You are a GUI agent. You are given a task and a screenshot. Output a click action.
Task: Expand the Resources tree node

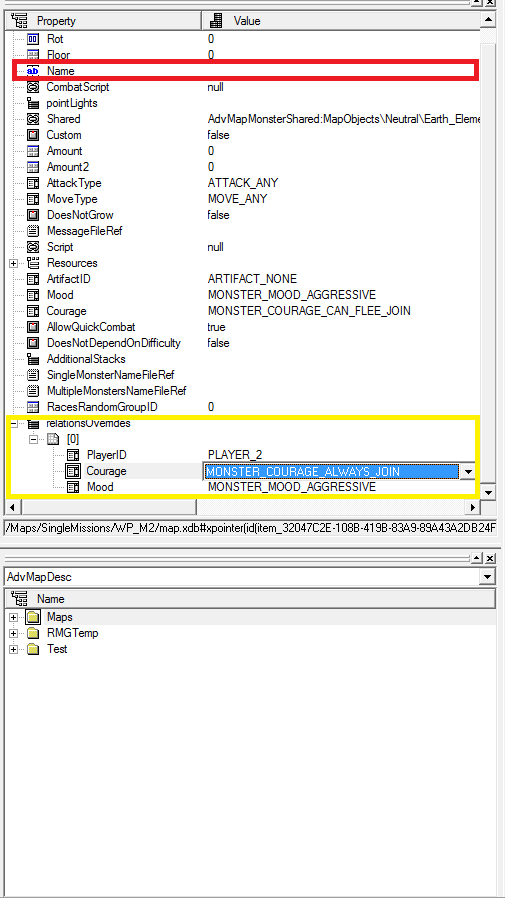pyautogui.click(x=14, y=263)
